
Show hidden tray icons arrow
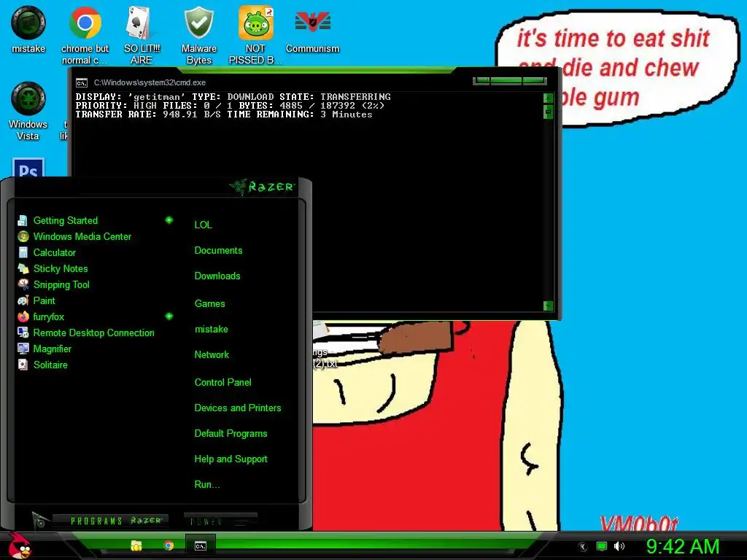[x=583, y=547]
